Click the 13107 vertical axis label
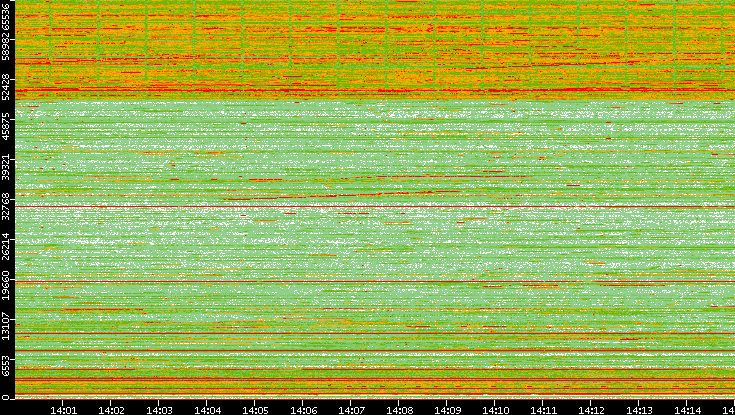735x415 pixels. [5, 324]
